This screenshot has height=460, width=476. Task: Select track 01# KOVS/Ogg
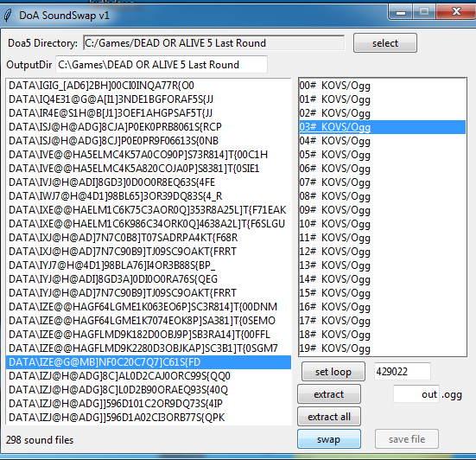coord(383,99)
